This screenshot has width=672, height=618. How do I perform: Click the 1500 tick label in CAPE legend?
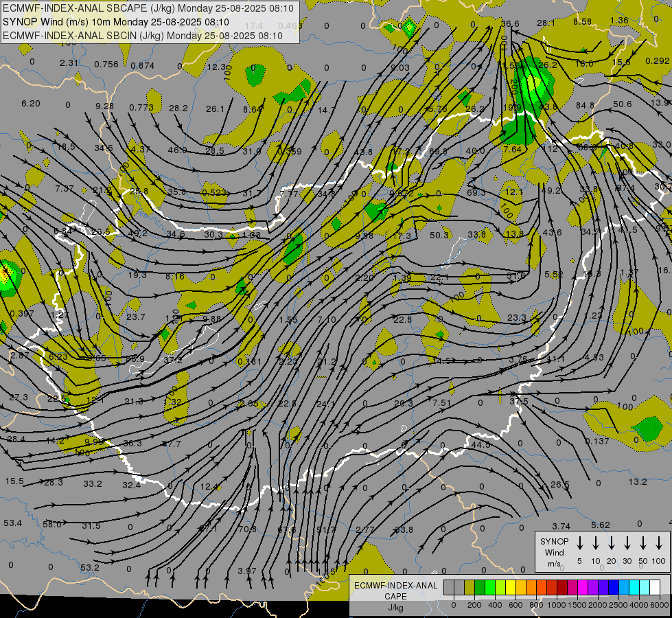coord(577,605)
